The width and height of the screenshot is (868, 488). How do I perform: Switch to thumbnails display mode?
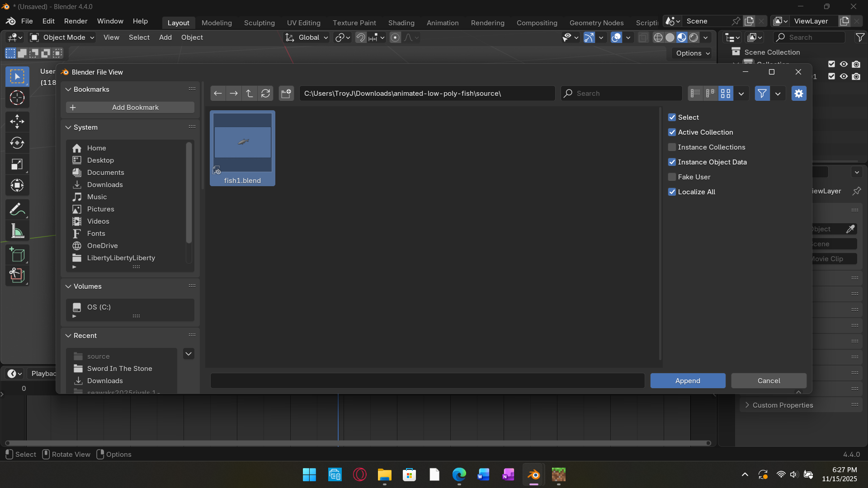(726, 94)
